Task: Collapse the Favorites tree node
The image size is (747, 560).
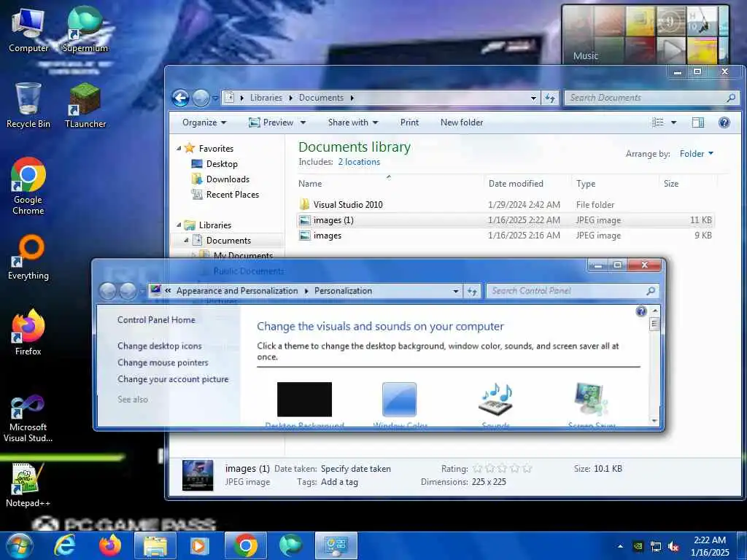Action: point(179,149)
